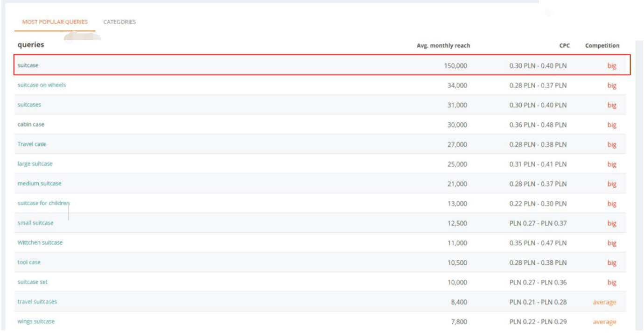Click CPC '0.31 PLN - 0.41 PLN'
Screen dimensions: 644x333
(538, 164)
